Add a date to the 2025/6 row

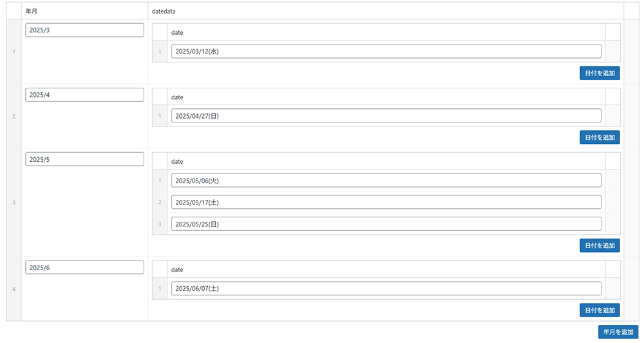(600, 310)
